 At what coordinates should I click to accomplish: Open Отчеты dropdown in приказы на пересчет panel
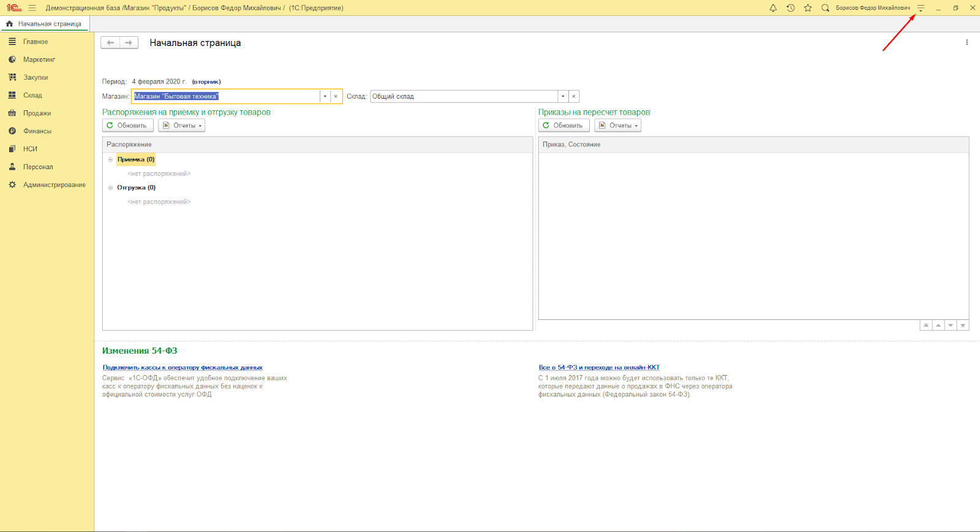[x=618, y=125]
